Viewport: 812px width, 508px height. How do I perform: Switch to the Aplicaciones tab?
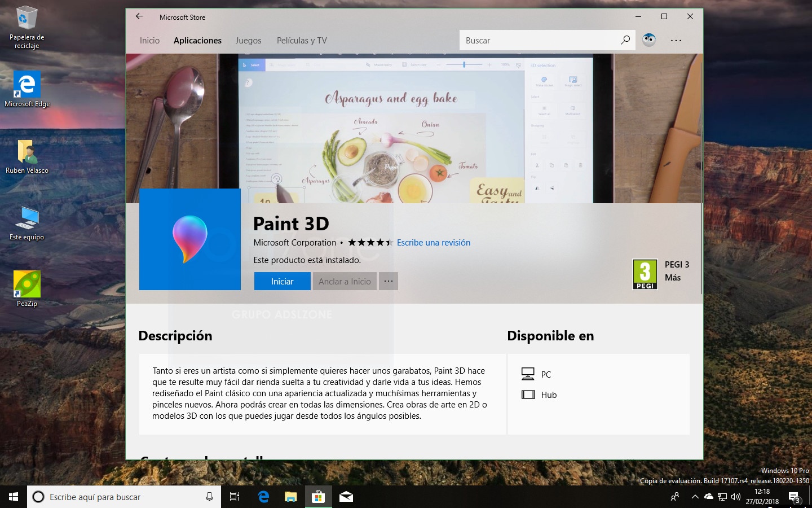tap(197, 41)
